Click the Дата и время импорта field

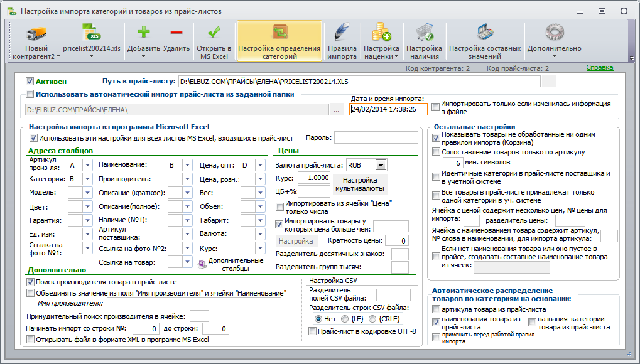[388, 109]
